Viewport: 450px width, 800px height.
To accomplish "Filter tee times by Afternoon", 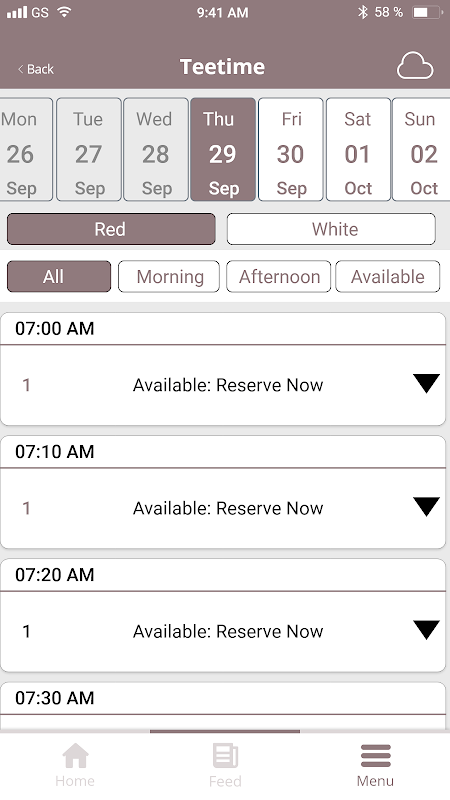I will coord(279,277).
